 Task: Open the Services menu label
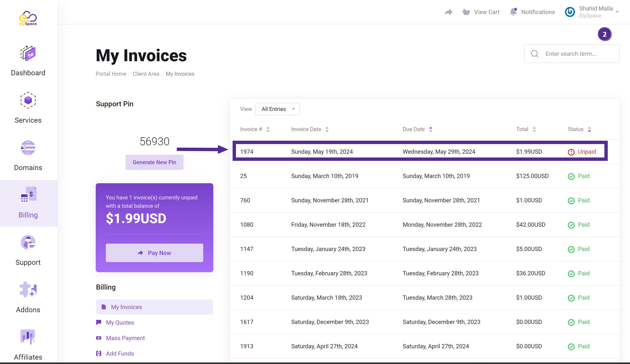click(x=28, y=120)
